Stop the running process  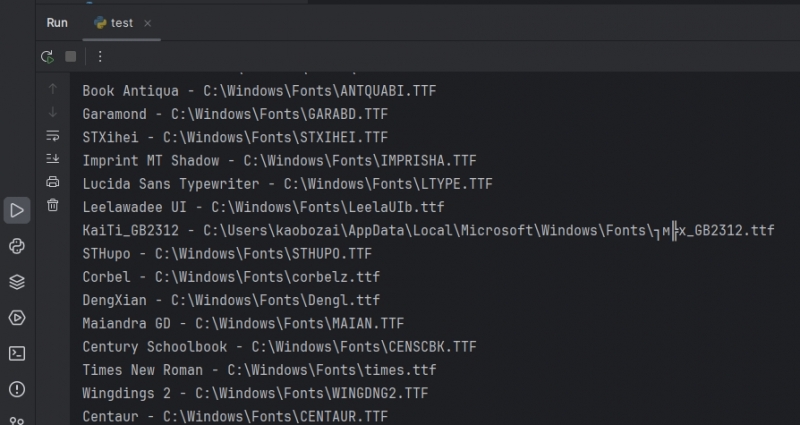(70, 57)
